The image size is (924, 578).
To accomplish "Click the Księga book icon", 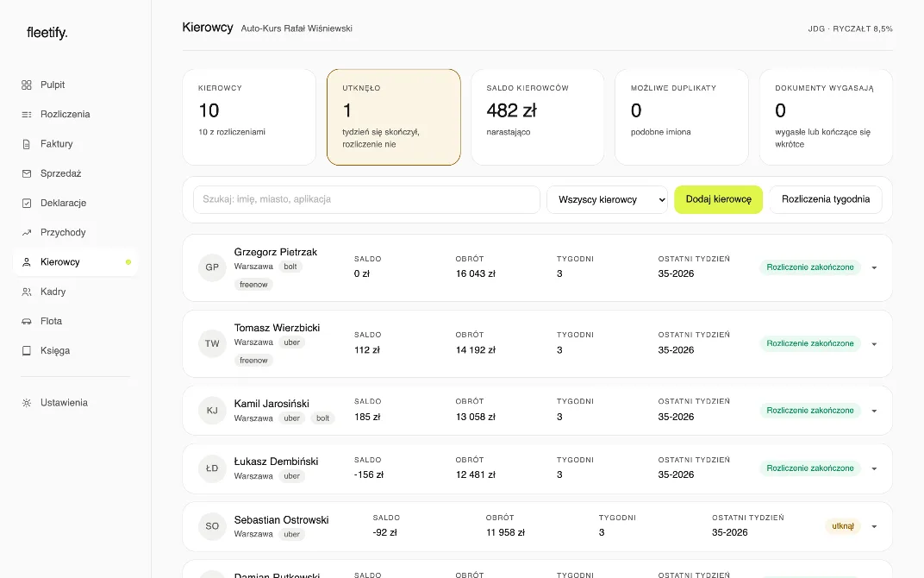I will tap(27, 350).
